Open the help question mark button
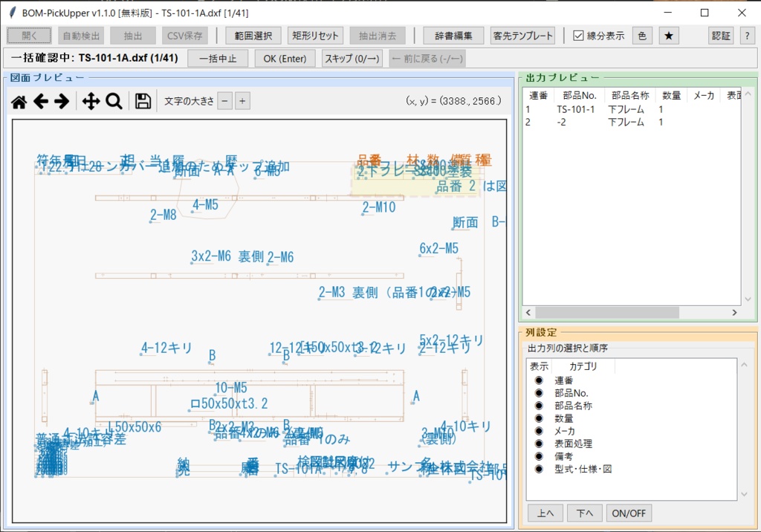 [x=747, y=36]
